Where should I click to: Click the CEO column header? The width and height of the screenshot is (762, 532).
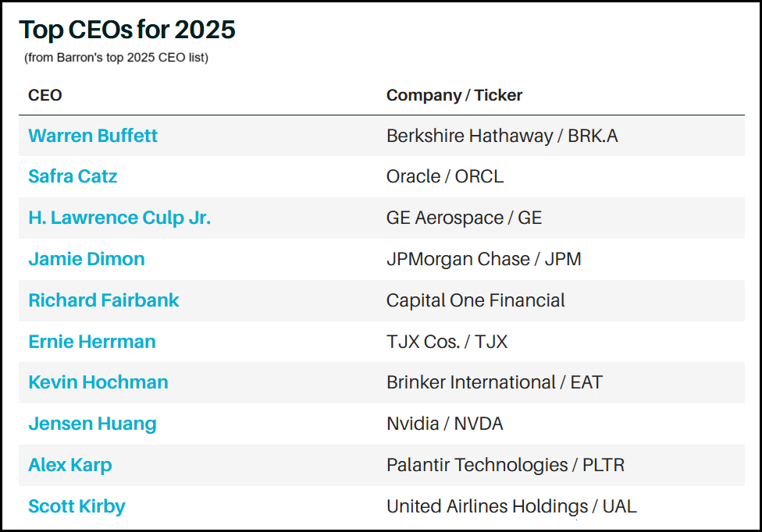[x=45, y=95]
